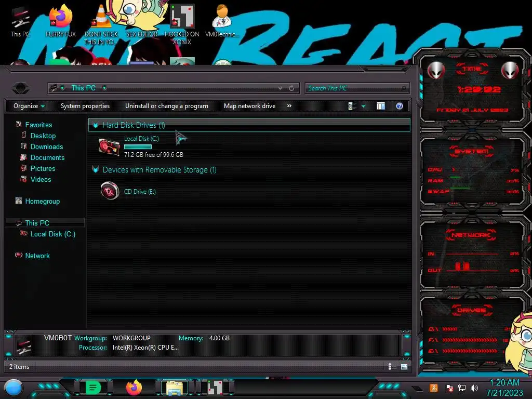
Task: Open the Action Center flag tray icon
Action: [x=449, y=388]
